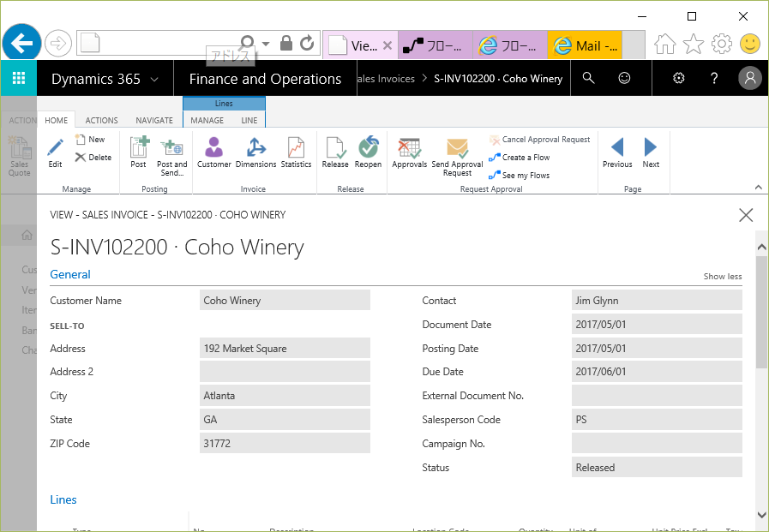The image size is (769, 532).
Task: Close the View browser tab
Action: (388, 45)
